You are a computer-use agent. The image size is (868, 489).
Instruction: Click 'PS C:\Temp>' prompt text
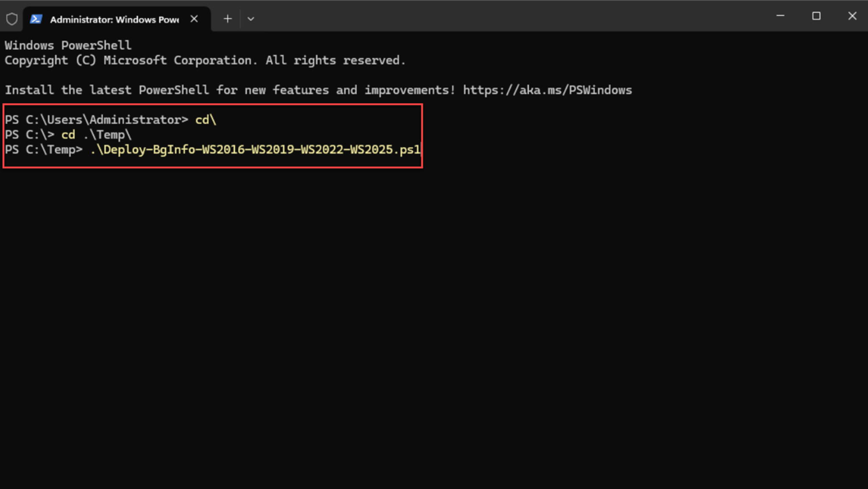[x=44, y=150]
